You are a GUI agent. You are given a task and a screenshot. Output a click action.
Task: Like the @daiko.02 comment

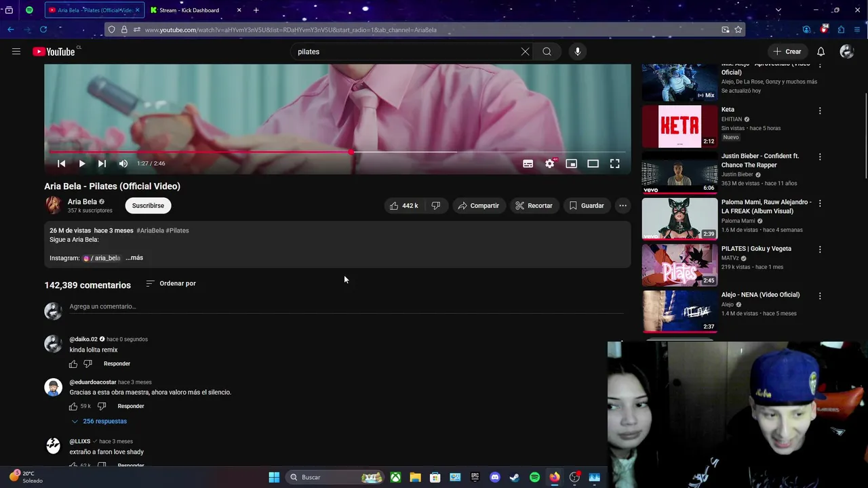click(73, 364)
